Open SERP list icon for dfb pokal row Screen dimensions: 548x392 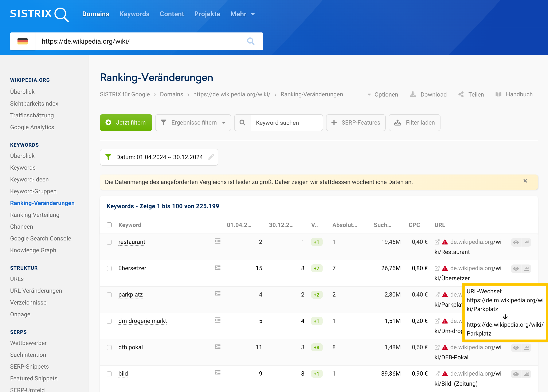tap(218, 346)
